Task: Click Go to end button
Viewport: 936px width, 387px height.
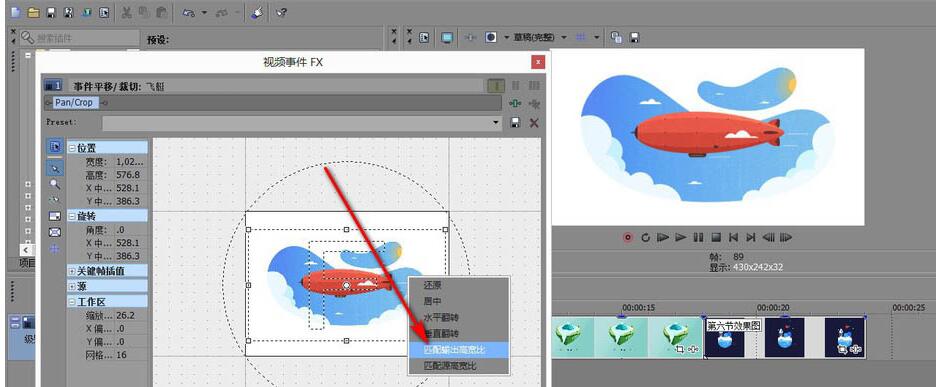Action: click(752, 238)
